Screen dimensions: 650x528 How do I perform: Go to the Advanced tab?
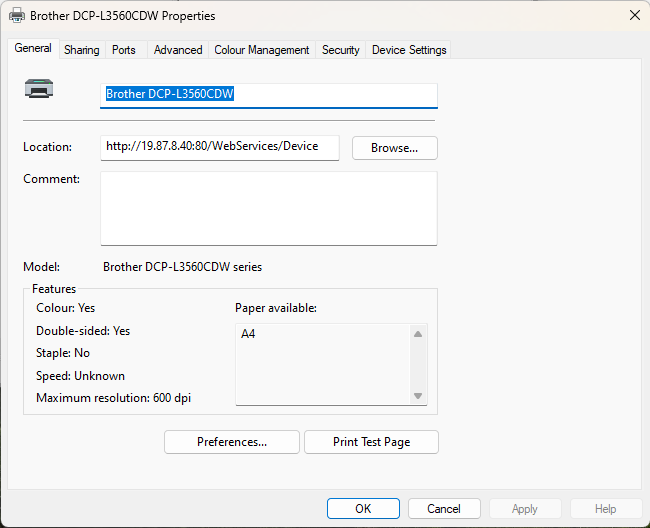pyautogui.click(x=178, y=50)
